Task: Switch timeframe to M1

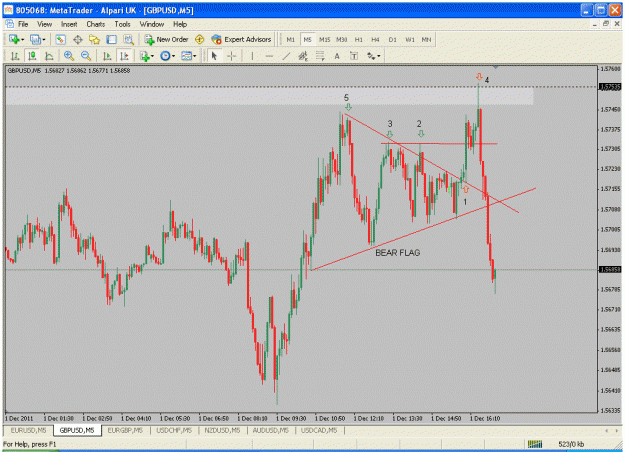Action: click(291, 39)
